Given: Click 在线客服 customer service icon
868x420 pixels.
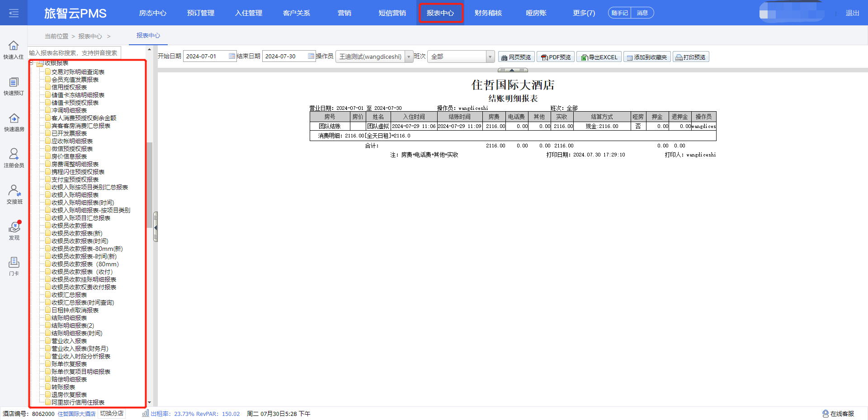Looking at the screenshot, I should pyautogui.click(x=826, y=414).
